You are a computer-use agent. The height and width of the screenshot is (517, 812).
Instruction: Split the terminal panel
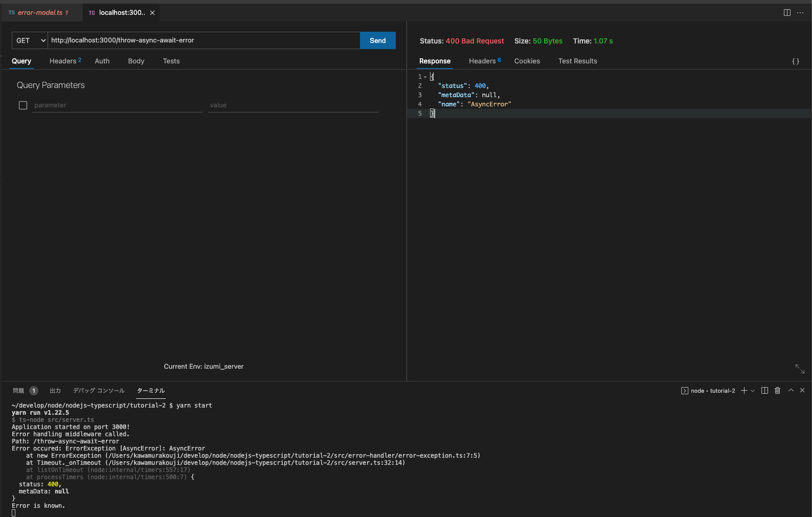click(764, 391)
